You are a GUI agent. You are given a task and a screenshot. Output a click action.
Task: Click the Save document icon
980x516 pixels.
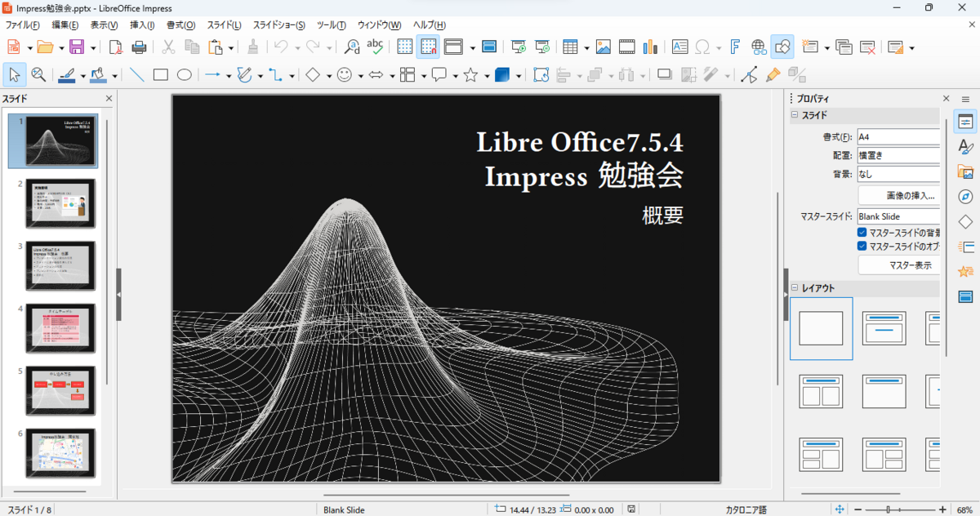[76, 47]
